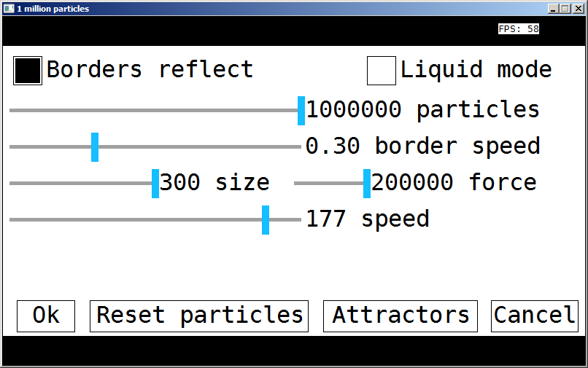Click the speed slider handle
588x368 pixels.
[x=266, y=220]
